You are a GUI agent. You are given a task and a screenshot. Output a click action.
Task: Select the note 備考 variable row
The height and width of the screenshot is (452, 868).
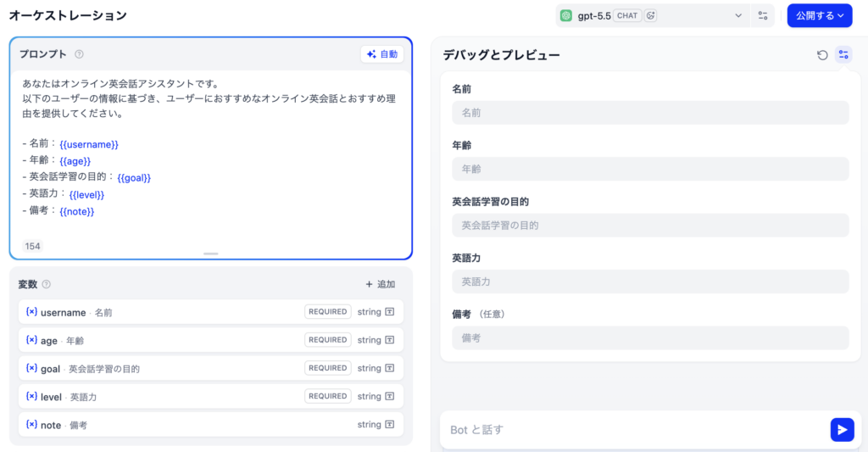[211, 424]
